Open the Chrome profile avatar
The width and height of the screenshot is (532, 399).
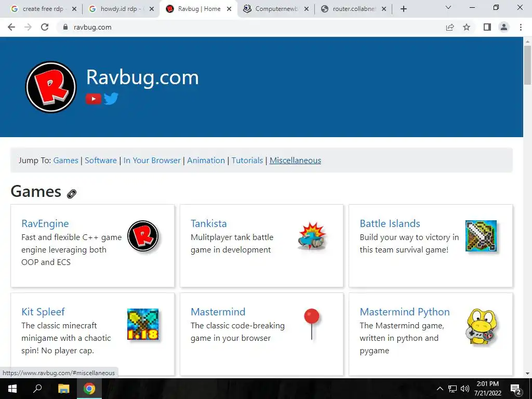coord(504,27)
